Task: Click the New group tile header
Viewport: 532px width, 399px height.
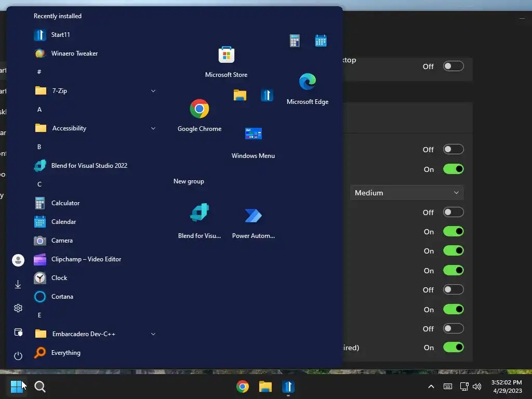Action: pos(189,181)
